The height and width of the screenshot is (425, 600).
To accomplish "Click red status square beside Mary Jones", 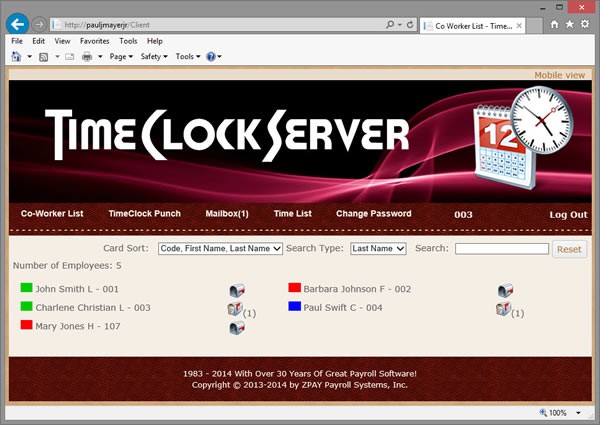I will (26, 325).
